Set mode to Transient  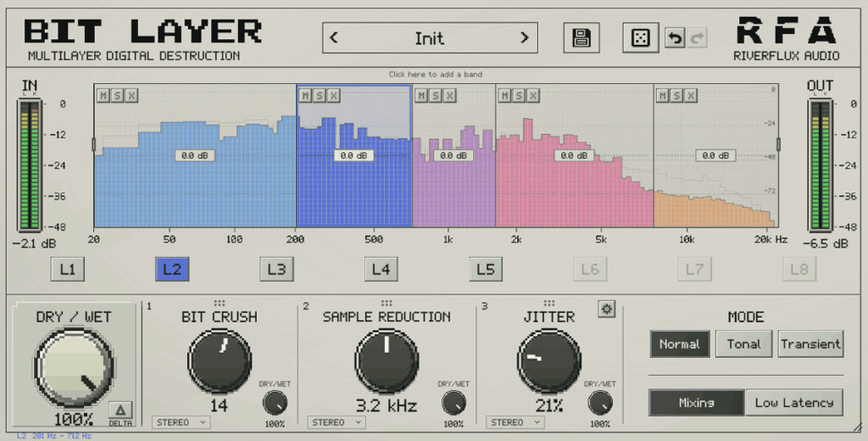[810, 344]
